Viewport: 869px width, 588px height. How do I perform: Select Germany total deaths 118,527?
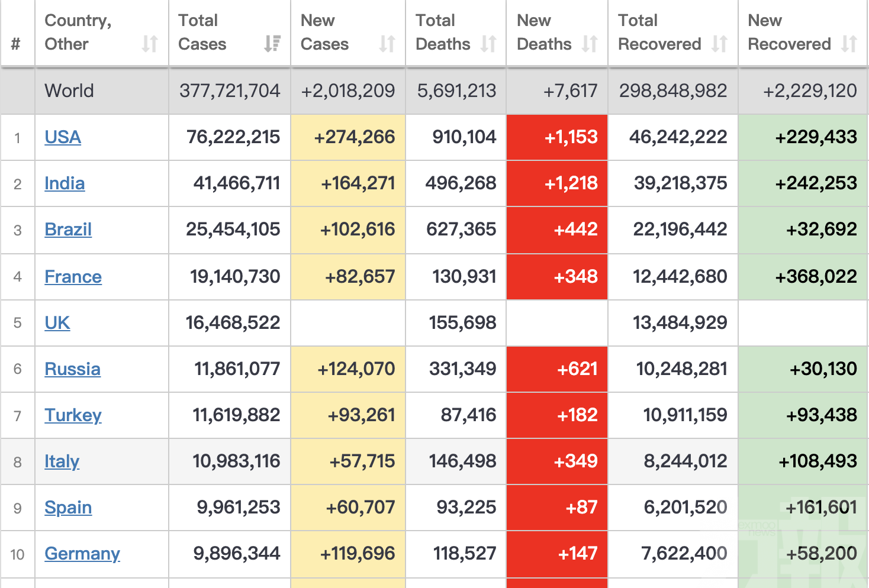tap(465, 554)
